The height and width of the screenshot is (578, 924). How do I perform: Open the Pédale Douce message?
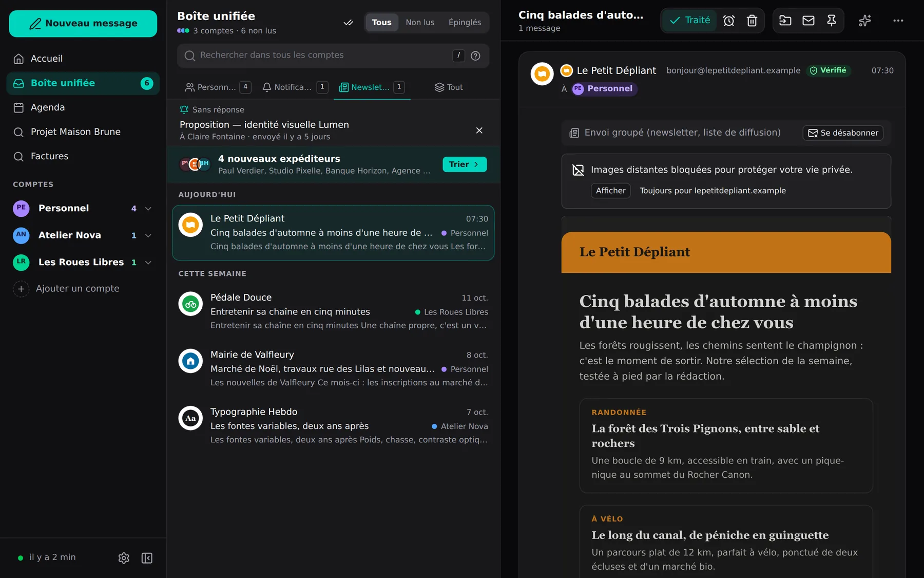[333, 311]
